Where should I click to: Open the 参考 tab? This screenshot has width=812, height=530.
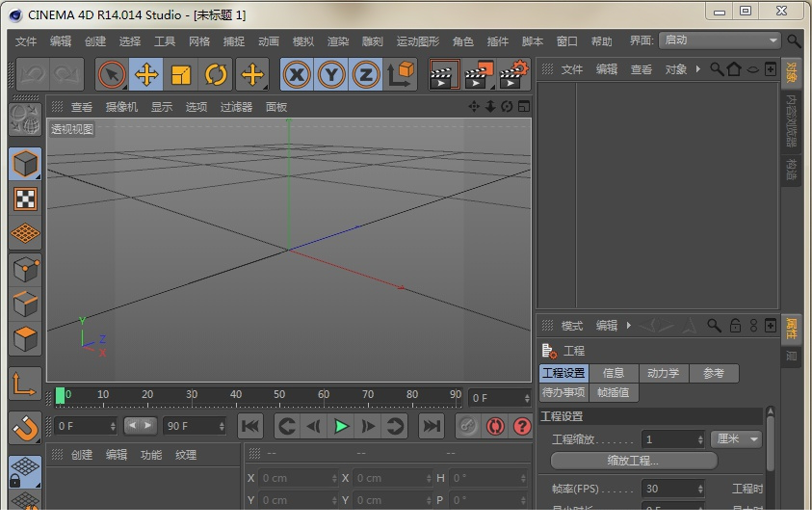(x=714, y=373)
